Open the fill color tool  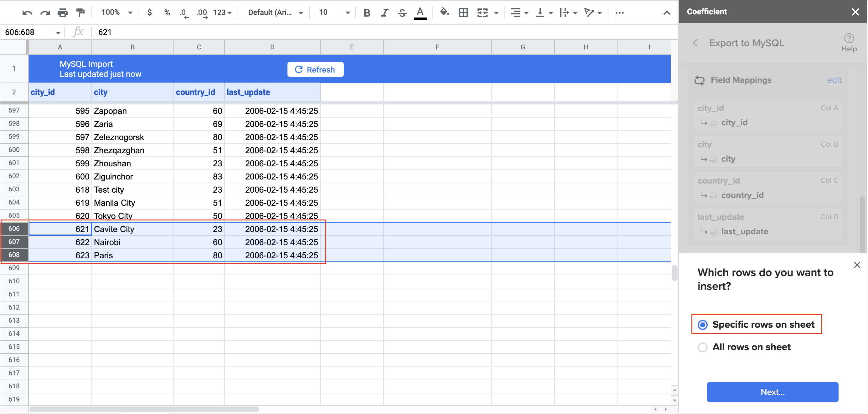tap(444, 13)
